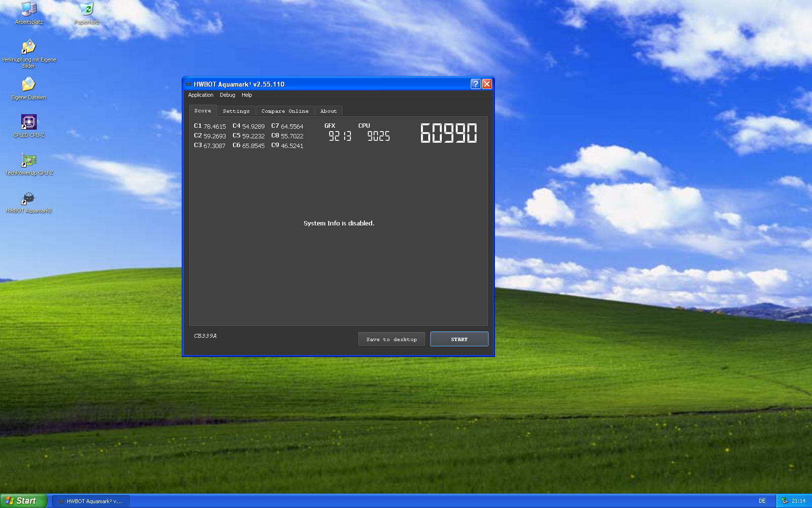Click the C8 value 55.7022
The height and width of the screenshot is (508, 812).
coord(292,136)
